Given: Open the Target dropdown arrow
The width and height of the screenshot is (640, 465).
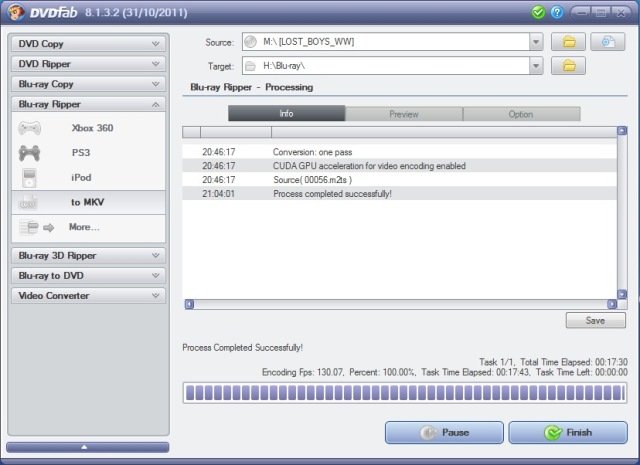Looking at the screenshot, I should 536,66.
